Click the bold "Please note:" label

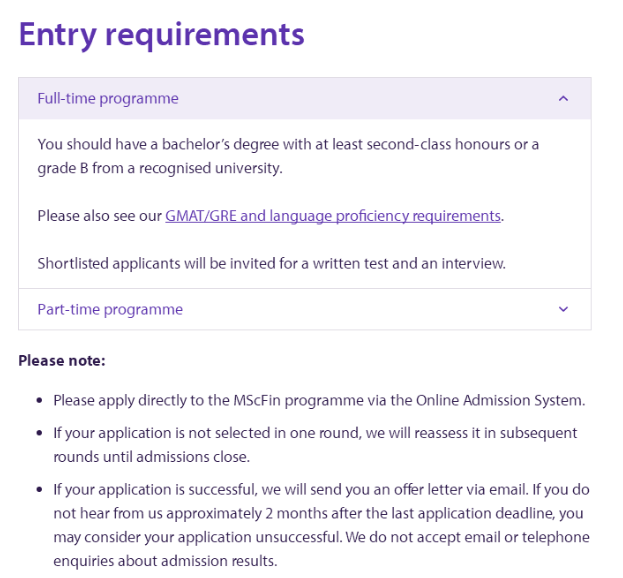coord(61,360)
